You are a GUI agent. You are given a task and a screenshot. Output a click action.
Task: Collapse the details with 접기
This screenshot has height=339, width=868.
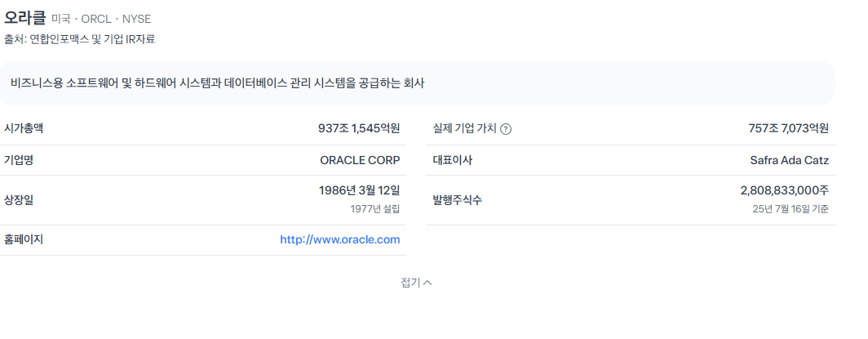pos(416,283)
